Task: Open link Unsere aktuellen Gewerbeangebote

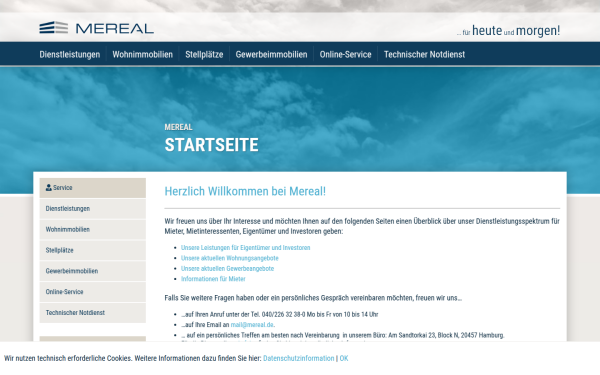Action: pos(227,268)
